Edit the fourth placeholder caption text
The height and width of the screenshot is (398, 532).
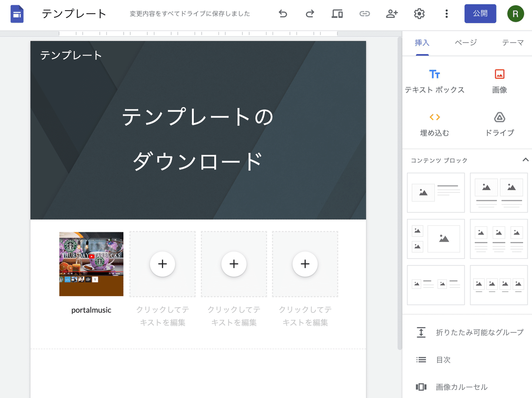click(x=305, y=316)
